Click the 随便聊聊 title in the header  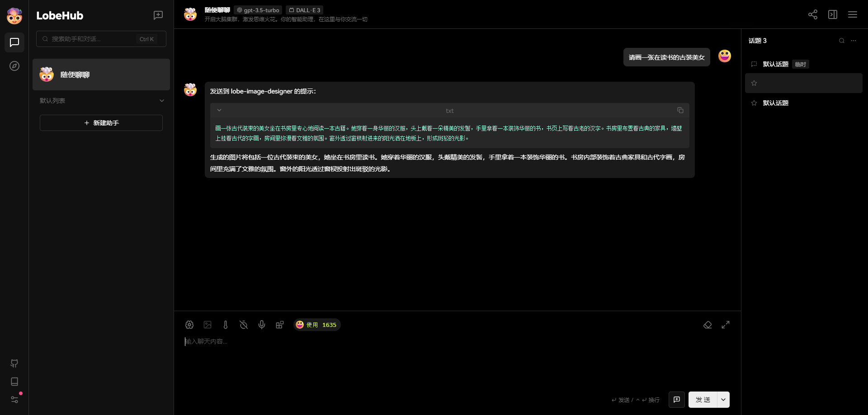pos(217,10)
